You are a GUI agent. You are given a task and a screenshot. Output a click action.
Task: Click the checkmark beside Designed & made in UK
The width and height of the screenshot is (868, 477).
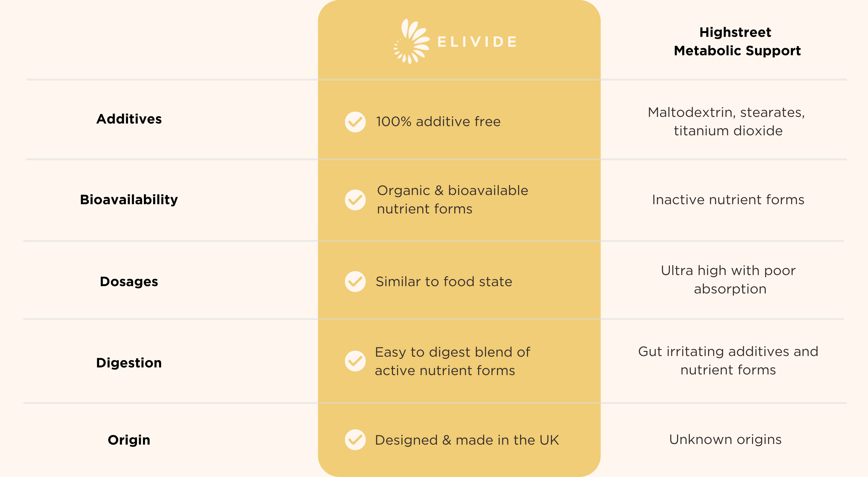355,440
